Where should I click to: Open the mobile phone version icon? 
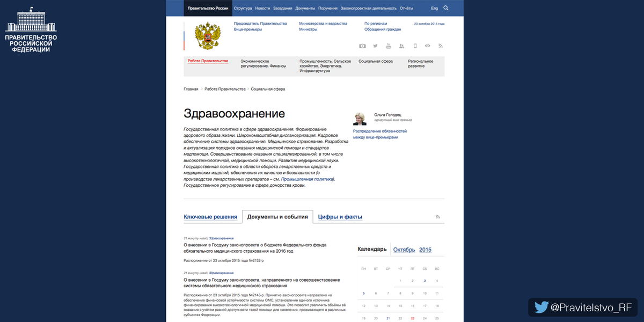[415, 46]
